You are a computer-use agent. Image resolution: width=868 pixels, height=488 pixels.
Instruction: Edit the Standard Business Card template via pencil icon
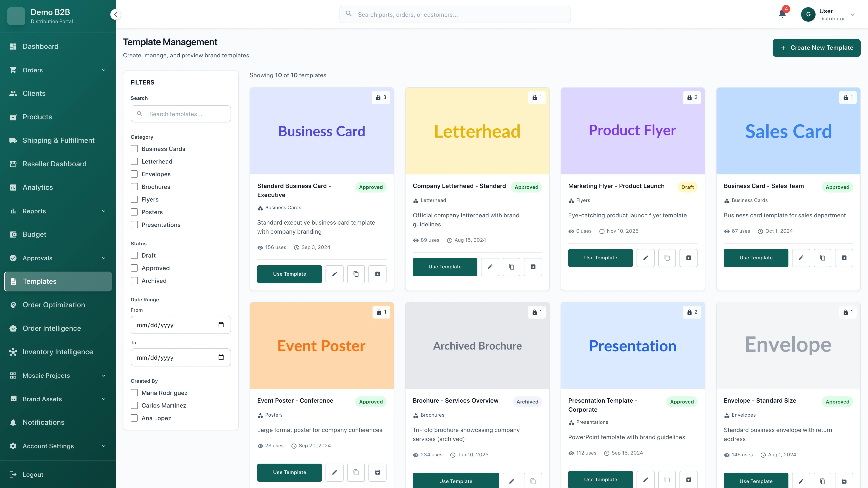334,274
